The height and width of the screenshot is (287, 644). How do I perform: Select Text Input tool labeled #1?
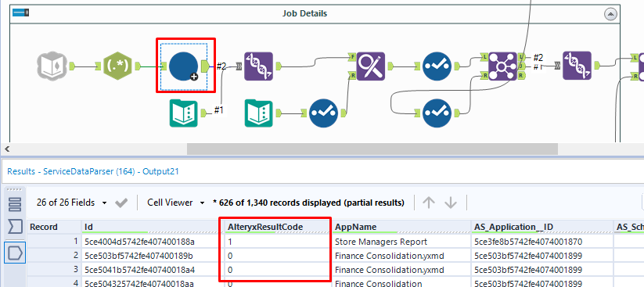(x=184, y=113)
